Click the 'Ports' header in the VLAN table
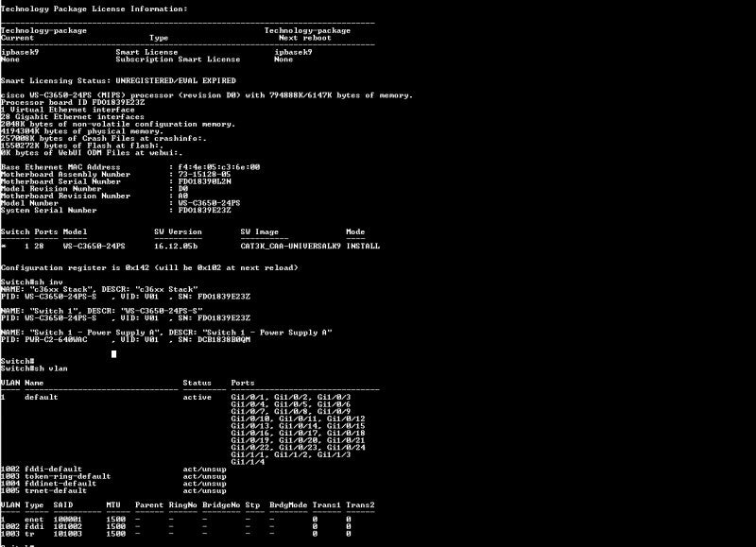Viewport: 756px width, 547px height. [x=243, y=383]
